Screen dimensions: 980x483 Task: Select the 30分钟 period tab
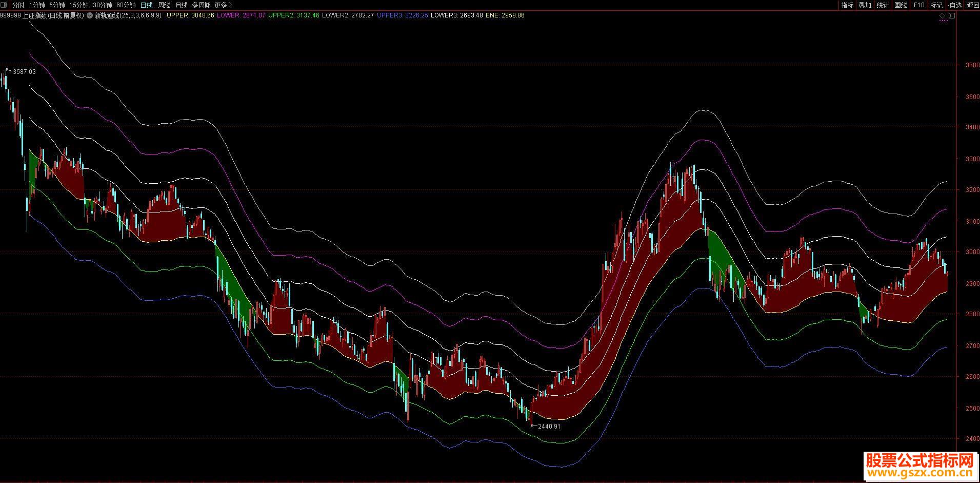point(103,5)
